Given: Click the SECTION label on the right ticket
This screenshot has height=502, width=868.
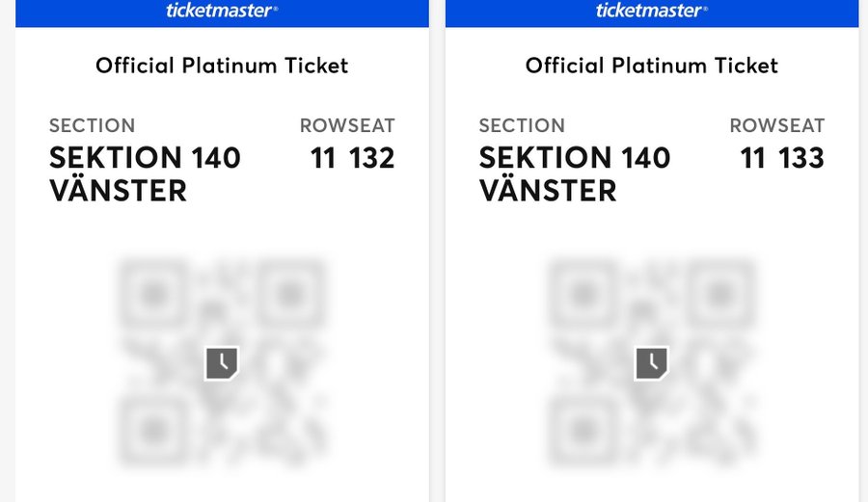Looking at the screenshot, I should pyautogui.click(x=522, y=125).
